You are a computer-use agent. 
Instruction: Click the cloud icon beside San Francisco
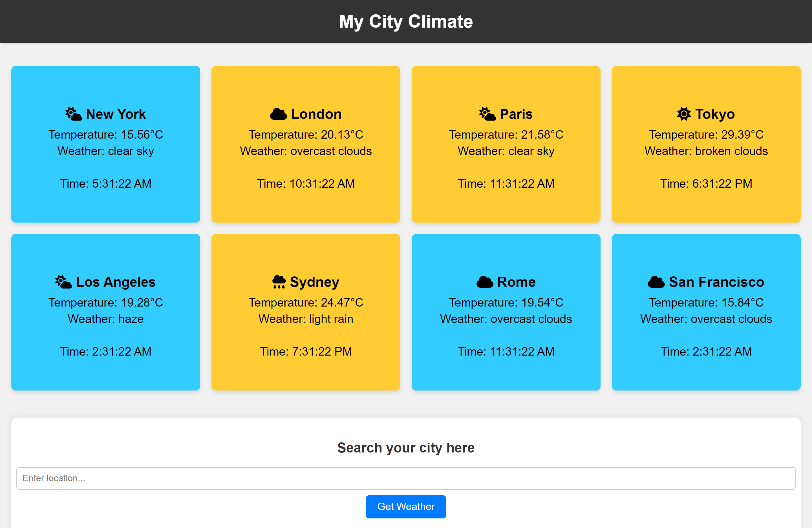pyautogui.click(x=656, y=282)
